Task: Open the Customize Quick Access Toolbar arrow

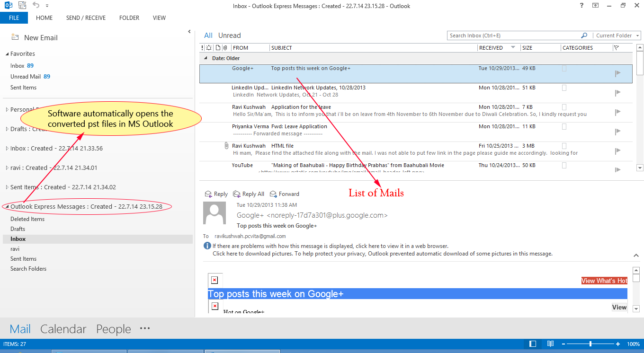Action: 47,6
